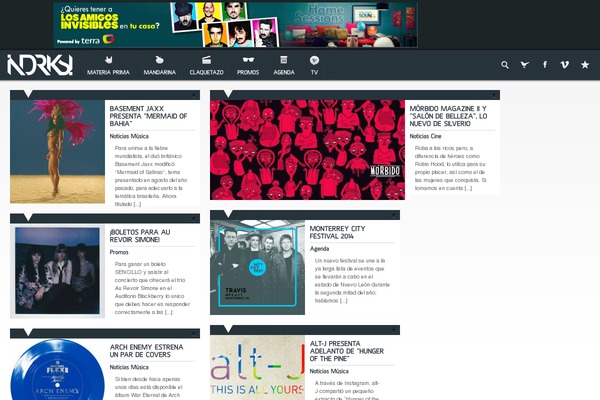Close the Monterrey City Festival card

pyautogui.click(x=395, y=215)
